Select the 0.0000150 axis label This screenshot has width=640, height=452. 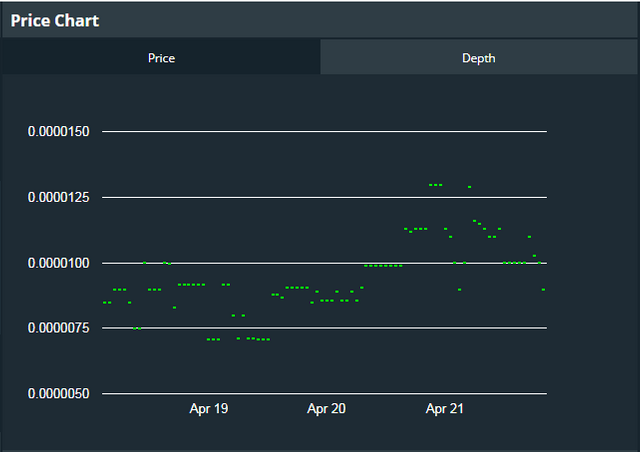58,131
